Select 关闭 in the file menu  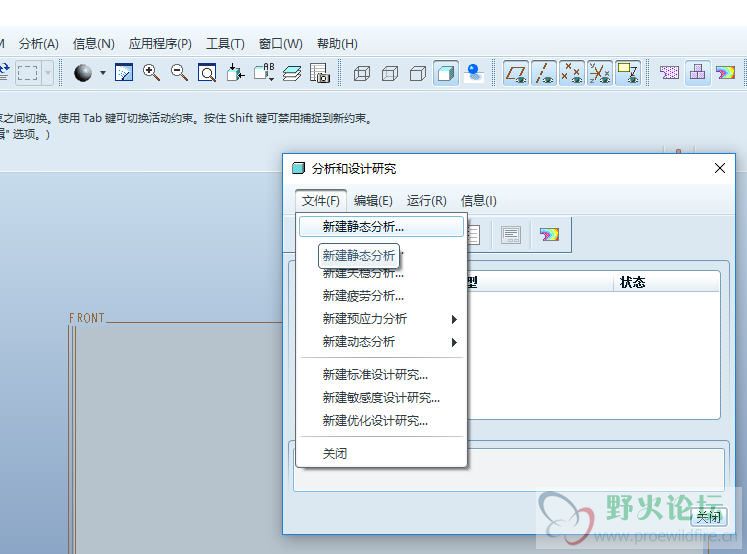click(381, 453)
